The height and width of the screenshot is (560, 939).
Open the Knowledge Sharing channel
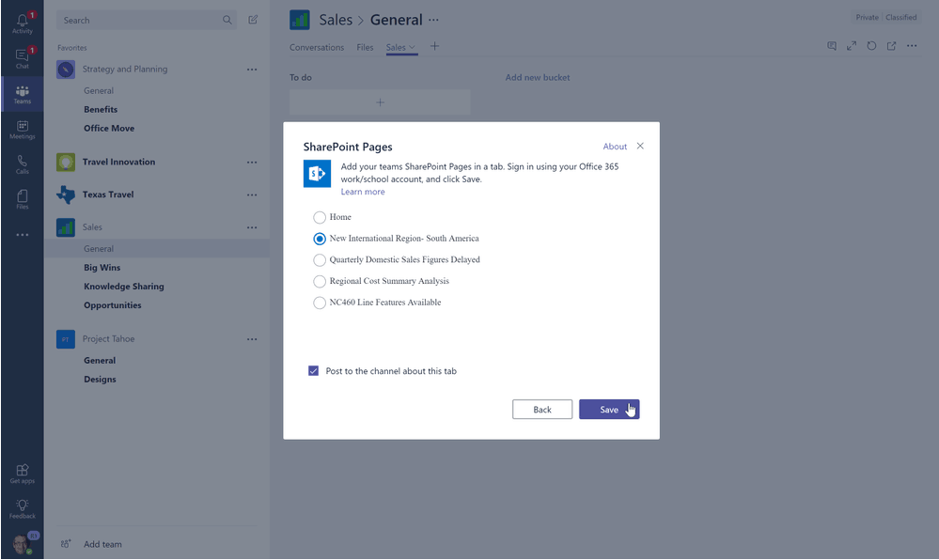[124, 287]
